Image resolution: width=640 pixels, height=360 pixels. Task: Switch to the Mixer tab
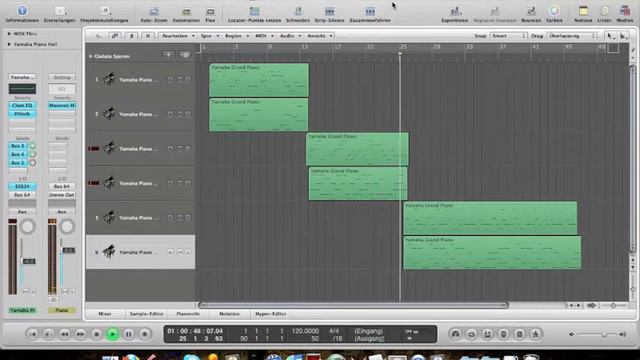pos(104,314)
